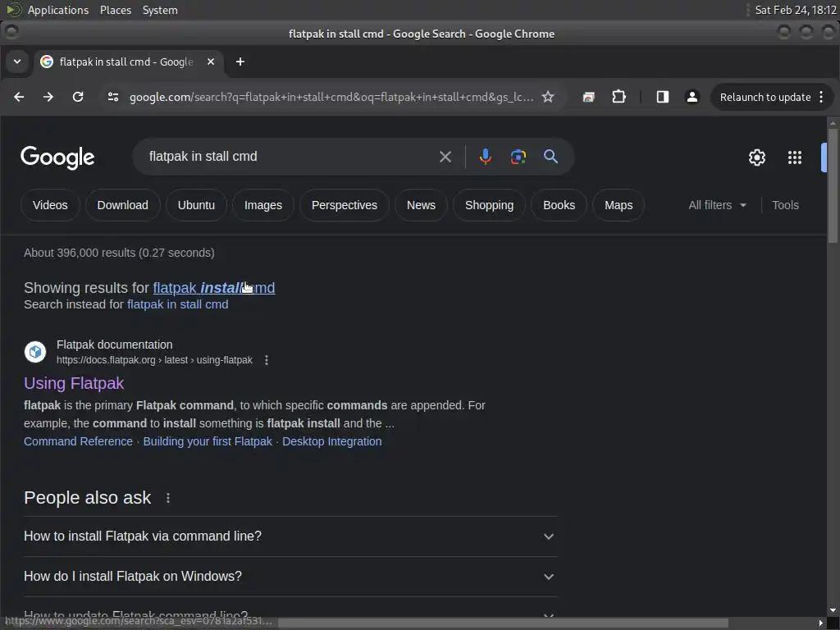Start voice search with microphone

pos(486,157)
